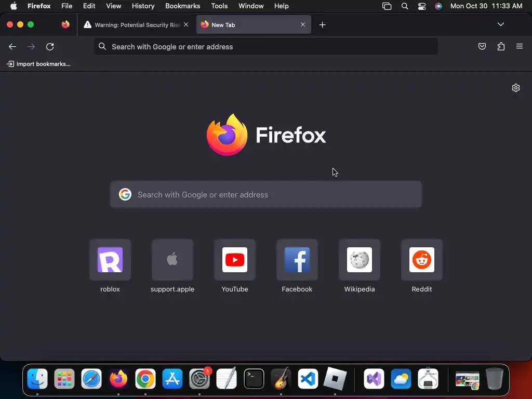532x399 pixels.
Task: Open the File menu
Action: pos(67,6)
